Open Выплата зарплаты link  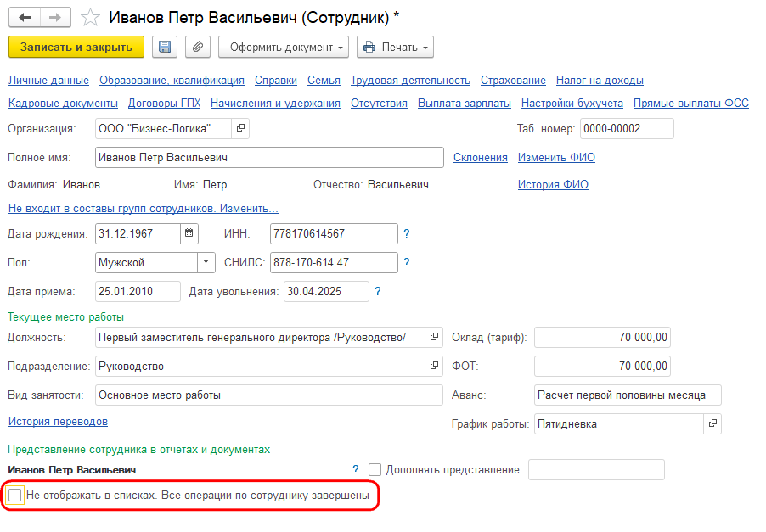[465, 104]
